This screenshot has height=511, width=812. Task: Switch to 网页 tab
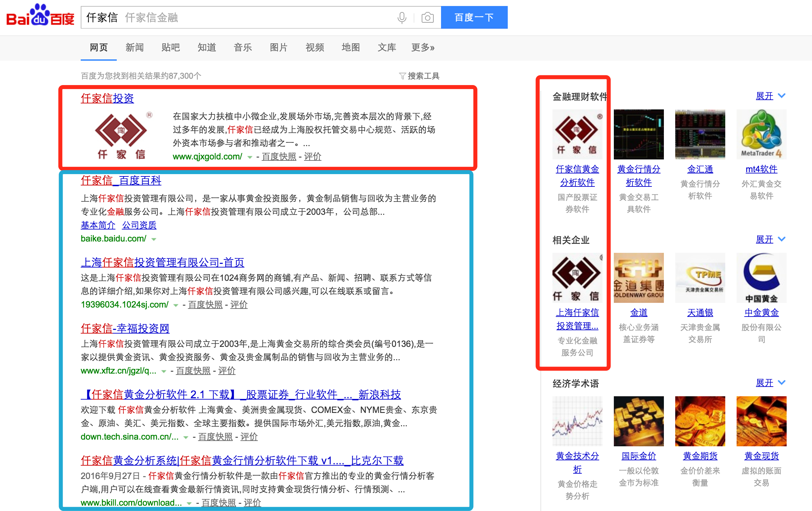98,47
